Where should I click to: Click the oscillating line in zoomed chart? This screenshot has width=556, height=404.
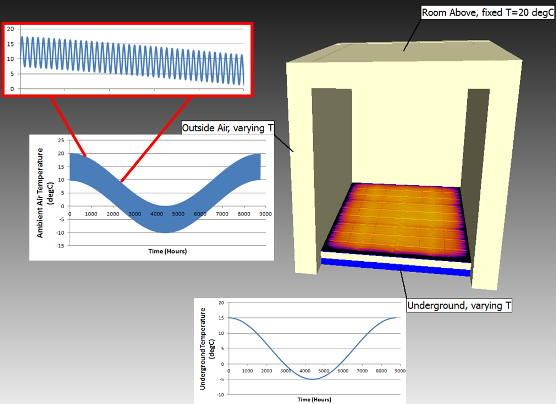[x=132, y=60]
